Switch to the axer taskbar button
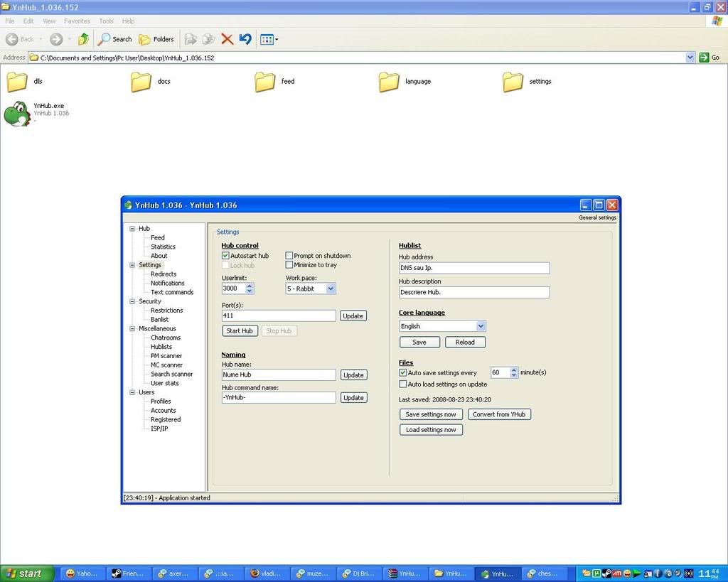This screenshot has width=728, height=582. click(x=175, y=573)
